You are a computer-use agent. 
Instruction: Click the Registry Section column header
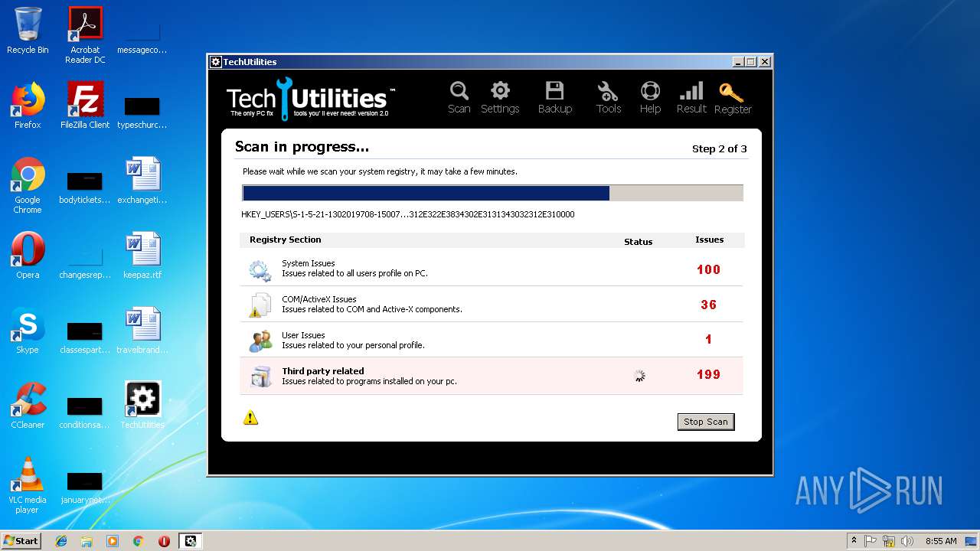286,240
